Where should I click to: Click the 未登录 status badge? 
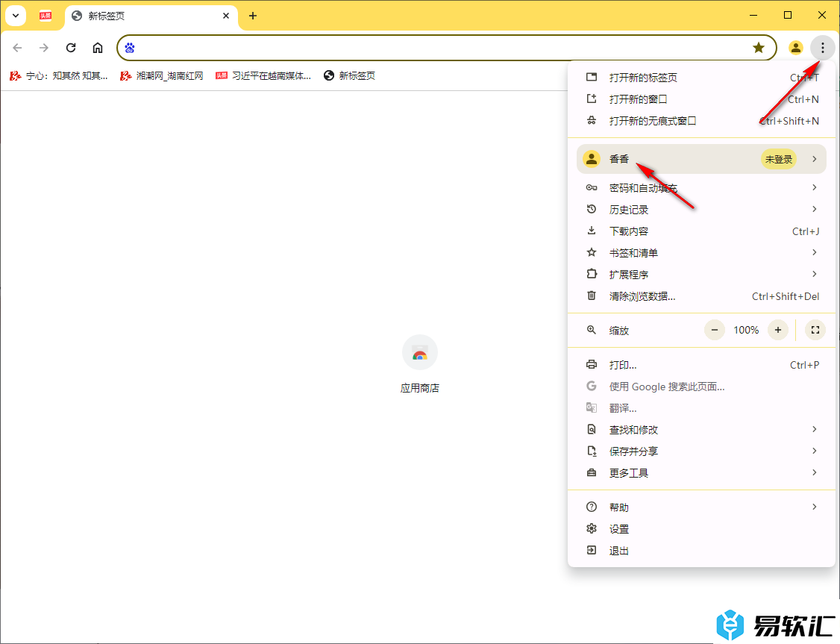point(778,159)
